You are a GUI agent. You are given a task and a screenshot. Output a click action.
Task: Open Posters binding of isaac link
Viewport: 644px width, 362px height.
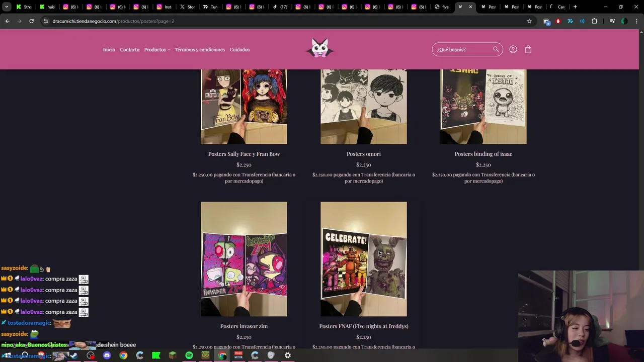[484, 154]
